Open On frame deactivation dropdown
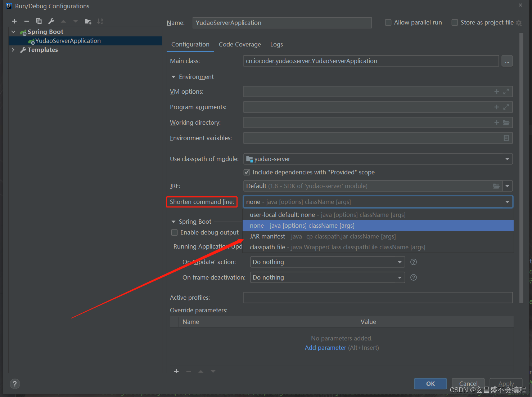This screenshot has width=532, height=397. coord(328,277)
